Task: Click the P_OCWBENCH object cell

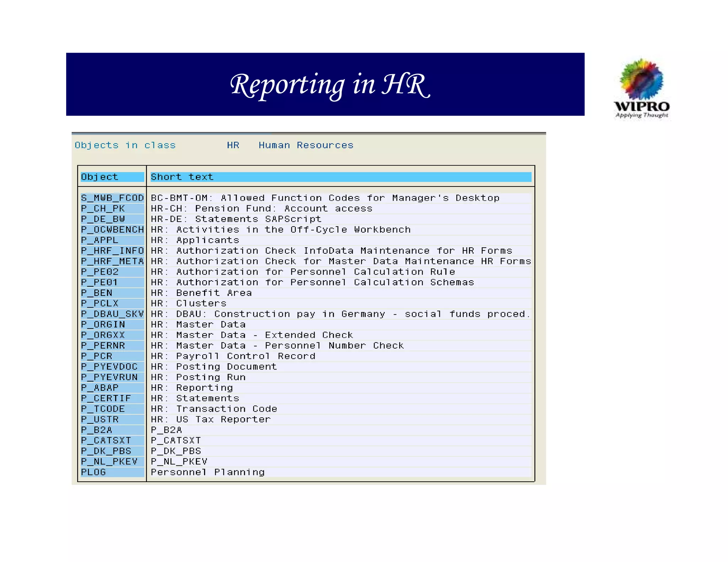Action: 112,229
